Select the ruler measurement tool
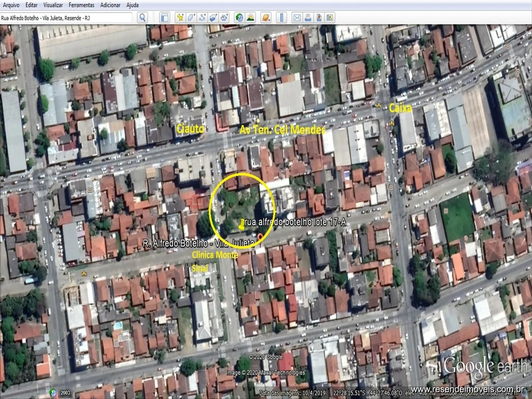532x399 pixels. pos(281,18)
